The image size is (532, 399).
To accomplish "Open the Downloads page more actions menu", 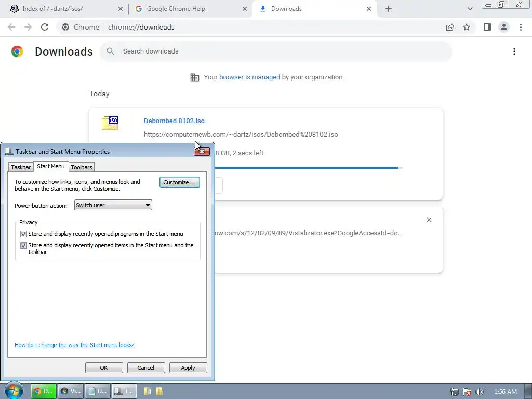I will point(514,51).
